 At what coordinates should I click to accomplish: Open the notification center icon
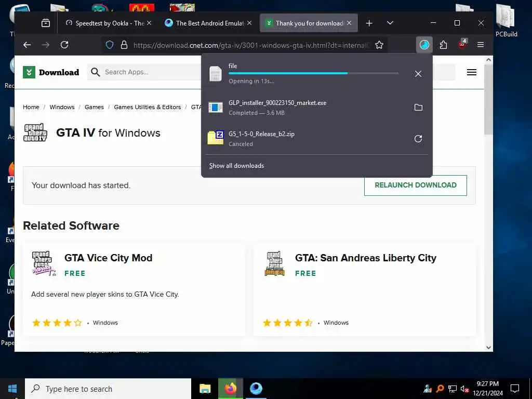(515, 389)
